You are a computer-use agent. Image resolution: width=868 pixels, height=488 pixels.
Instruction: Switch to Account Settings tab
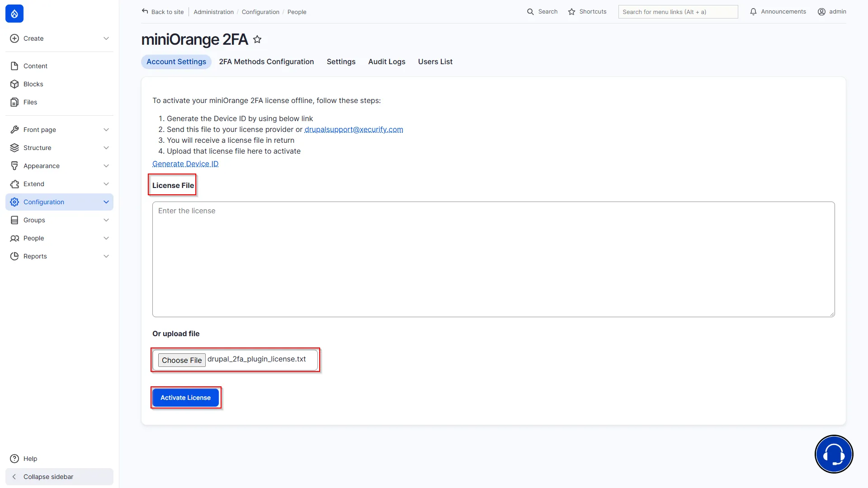(x=176, y=62)
